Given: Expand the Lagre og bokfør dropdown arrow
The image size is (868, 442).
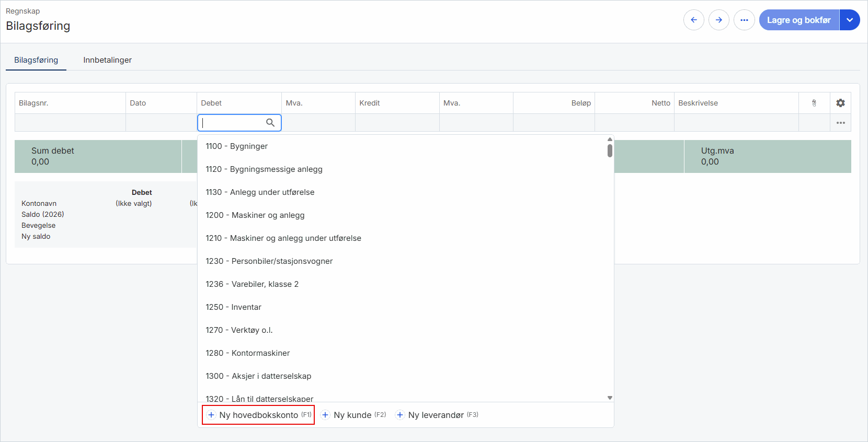Looking at the screenshot, I should click(850, 20).
